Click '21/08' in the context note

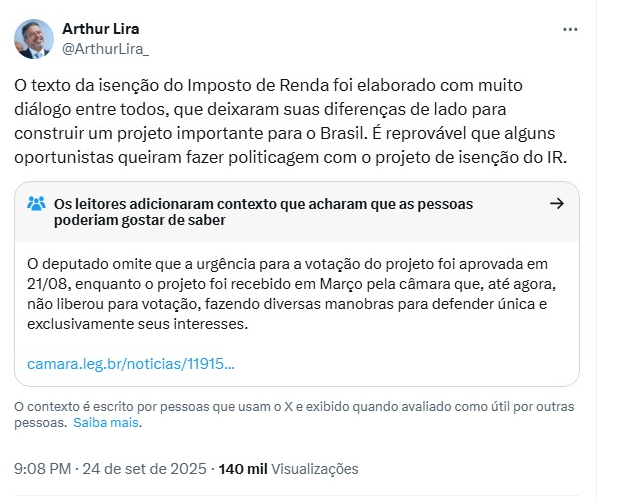click(x=45, y=284)
